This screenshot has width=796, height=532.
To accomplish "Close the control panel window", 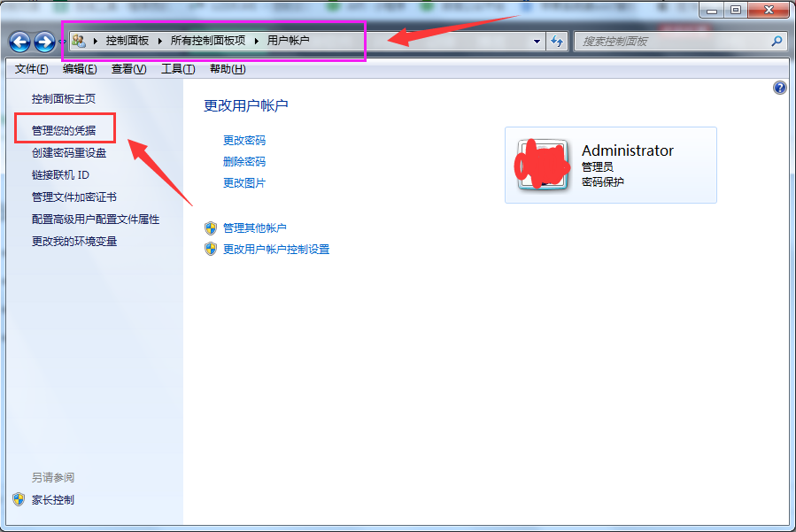I will pos(769,10).
